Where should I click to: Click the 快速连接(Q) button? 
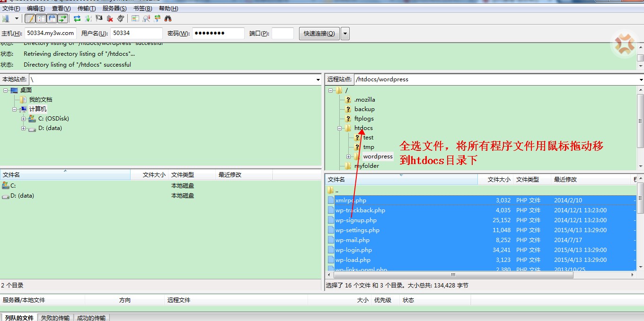pos(319,34)
